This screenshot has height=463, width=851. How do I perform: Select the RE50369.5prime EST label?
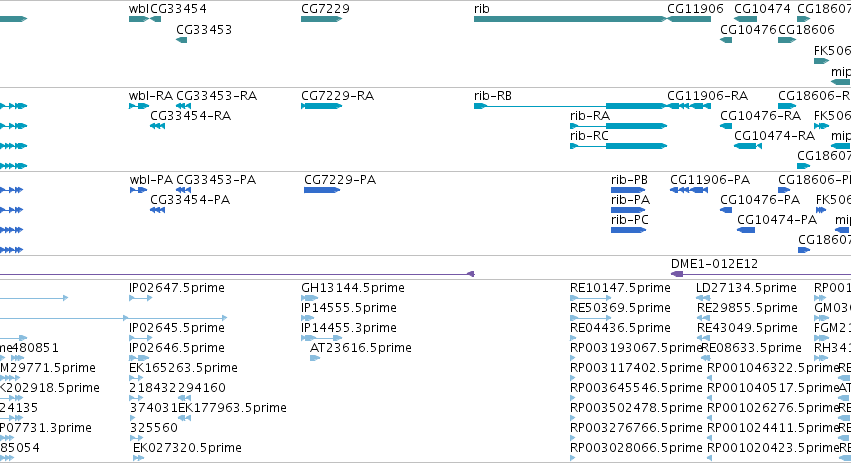pos(620,308)
